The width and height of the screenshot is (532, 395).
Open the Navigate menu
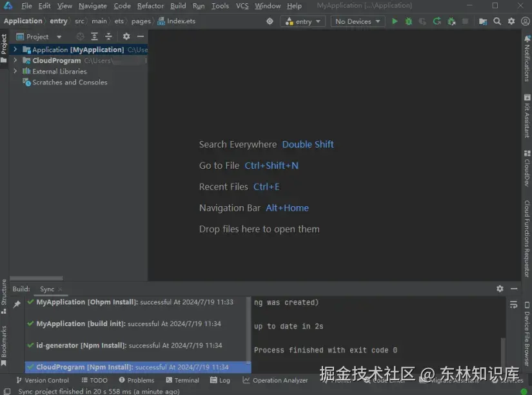[93, 6]
